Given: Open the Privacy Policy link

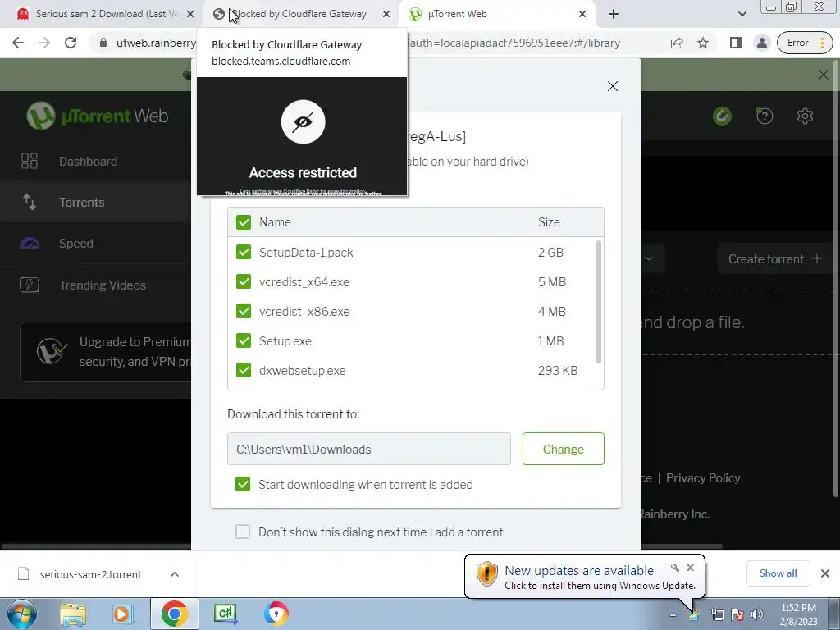Looking at the screenshot, I should pos(703,478).
